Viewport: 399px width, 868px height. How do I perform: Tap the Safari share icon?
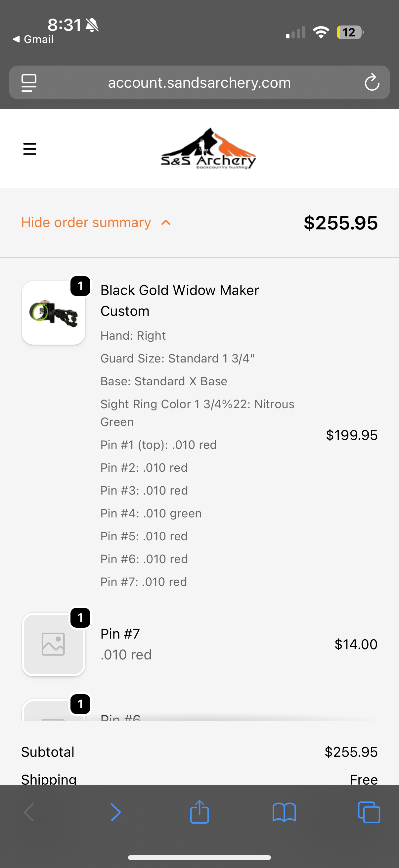[199, 812]
